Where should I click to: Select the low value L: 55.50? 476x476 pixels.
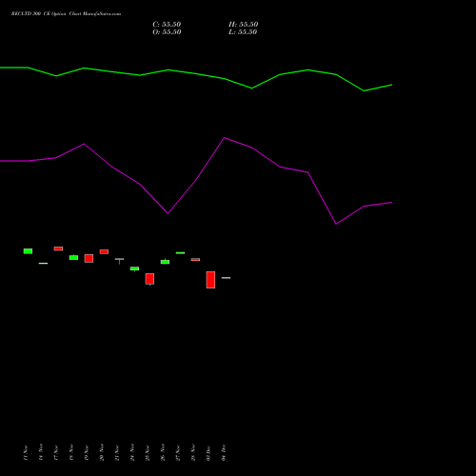click(x=243, y=32)
